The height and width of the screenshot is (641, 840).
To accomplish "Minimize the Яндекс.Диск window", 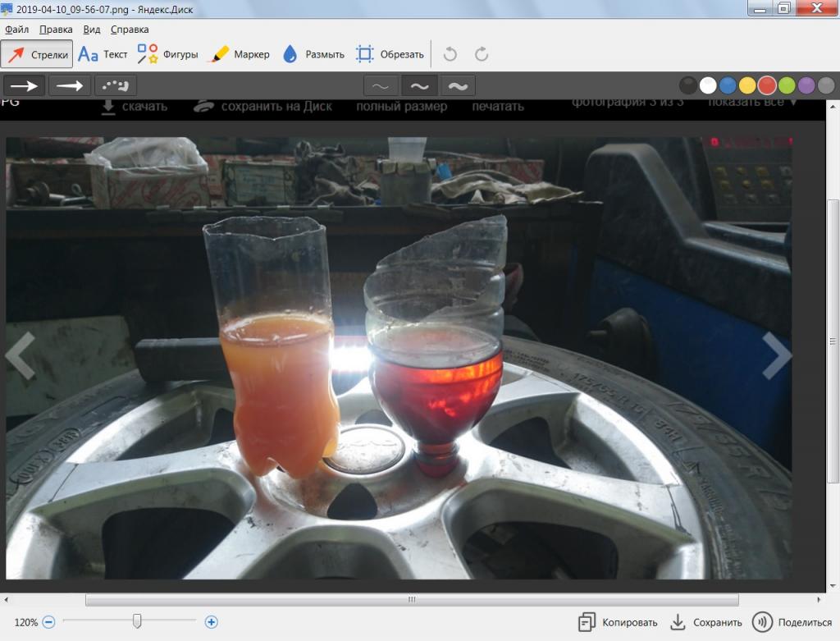I will (x=760, y=8).
